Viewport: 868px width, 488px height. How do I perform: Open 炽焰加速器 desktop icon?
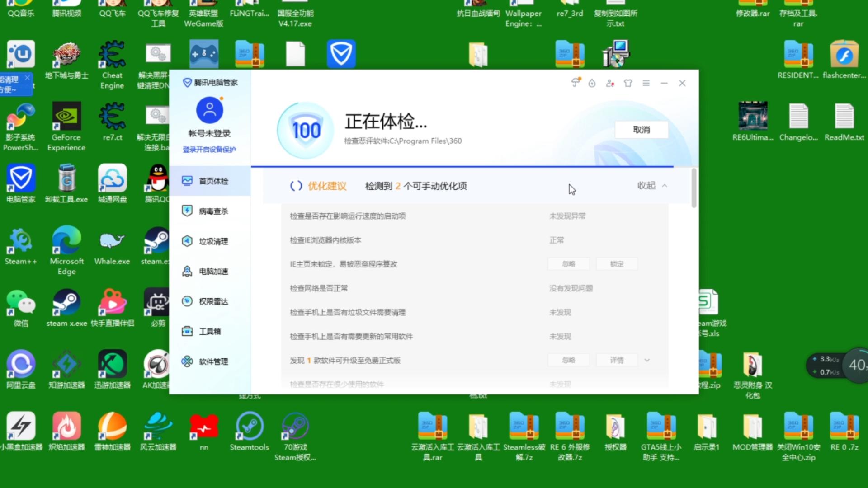pos(66,431)
